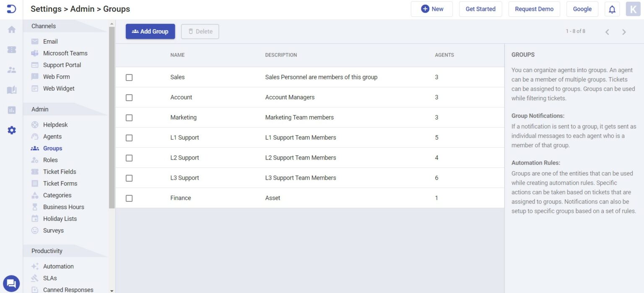Open the Contacts icon in sidebar rail
Viewport: 644px width, 293px height.
pos(11,70)
